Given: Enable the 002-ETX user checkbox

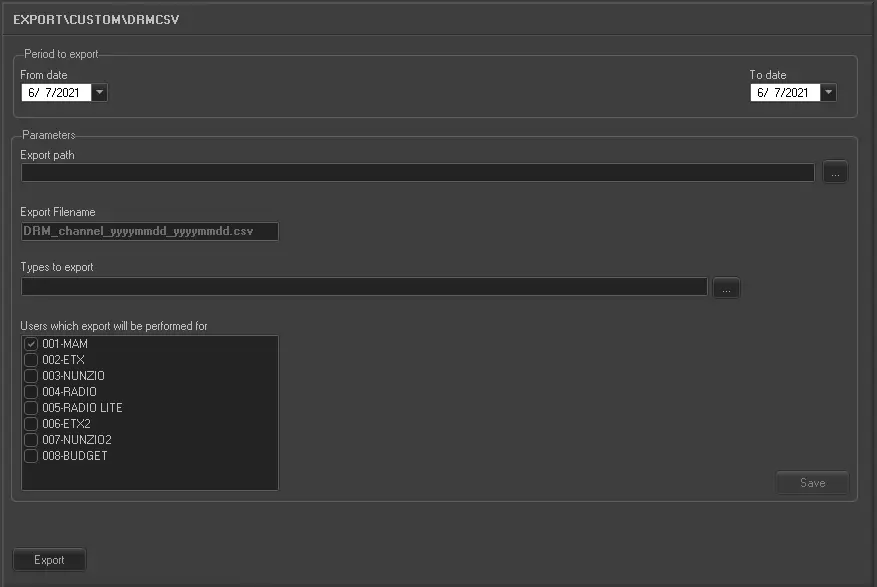Looking at the screenshot, I should point(31,360).
